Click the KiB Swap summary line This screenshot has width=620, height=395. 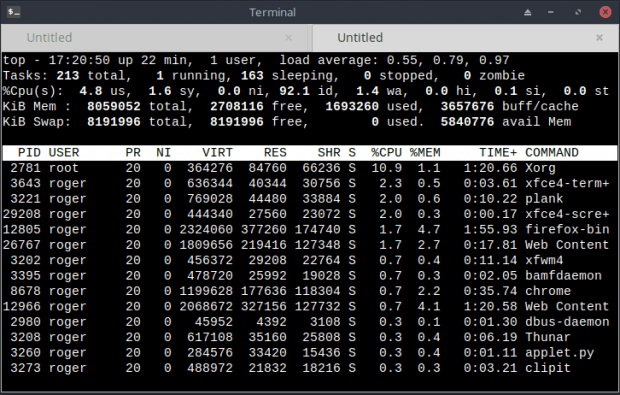[x=287, y=122]
